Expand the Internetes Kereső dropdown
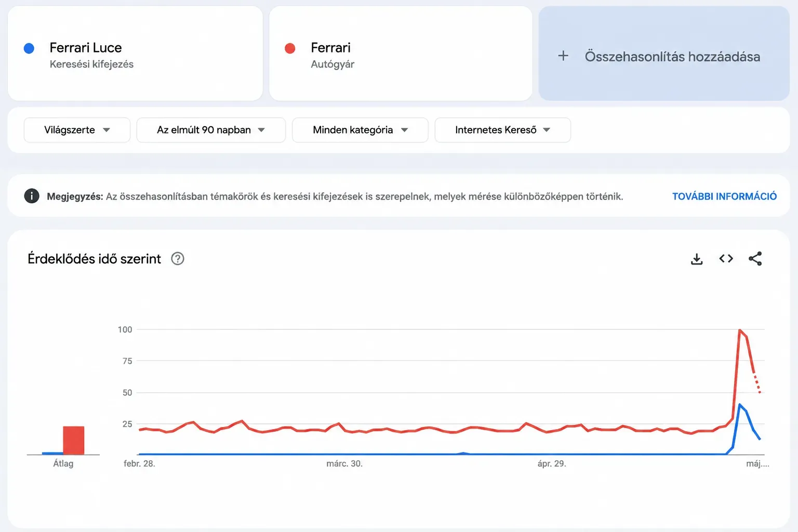This screenshot has width=798, height=532. (x=502, y=130)
